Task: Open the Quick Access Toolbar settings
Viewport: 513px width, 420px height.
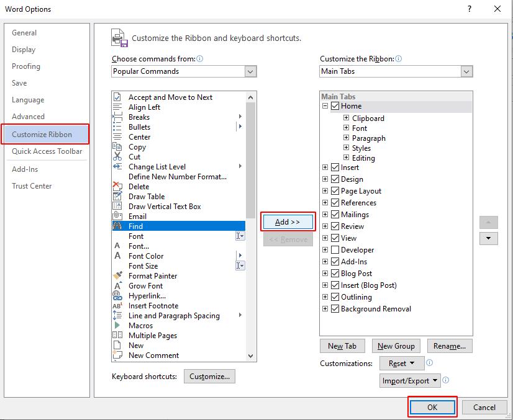Action: [43, 151]
